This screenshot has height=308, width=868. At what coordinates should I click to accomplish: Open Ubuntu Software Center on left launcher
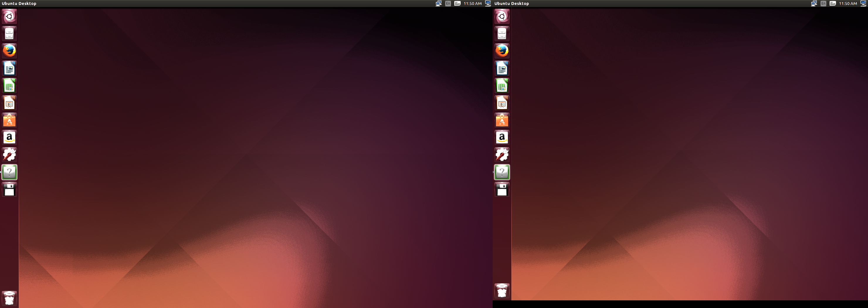pyautogui.click(x=9, y=120)
